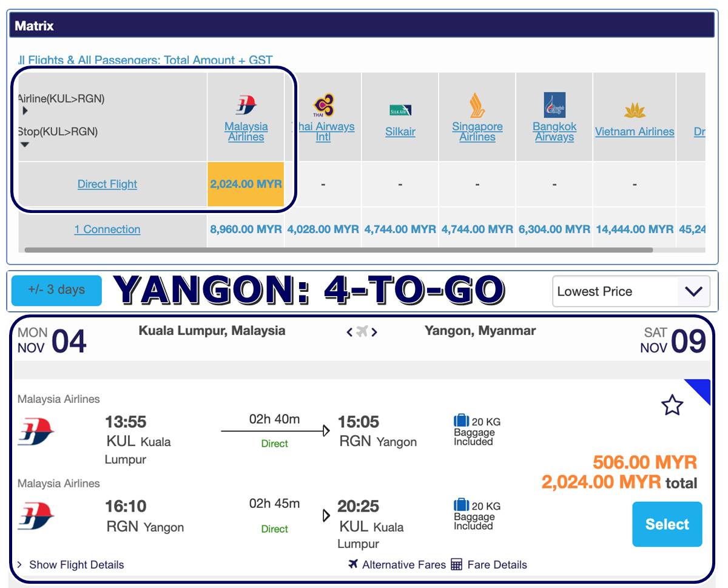Click the Thai Airways logo in the matrix
The image size is (728, 588).
(324, 105)
